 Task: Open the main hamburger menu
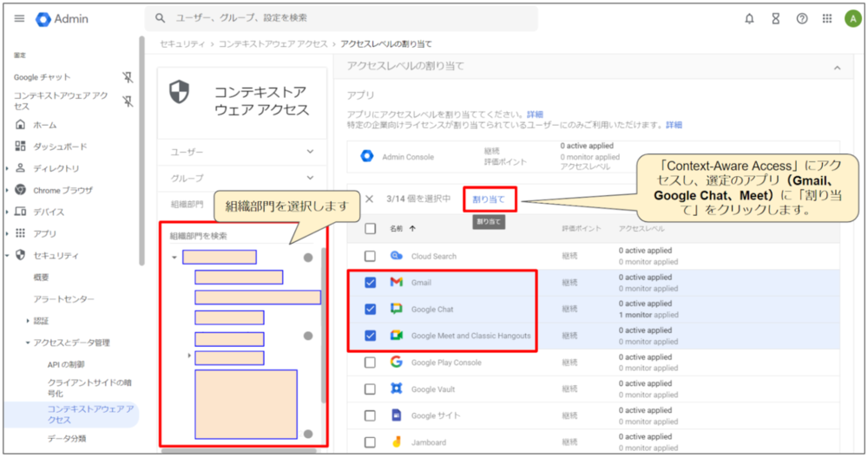pos(19,18)
